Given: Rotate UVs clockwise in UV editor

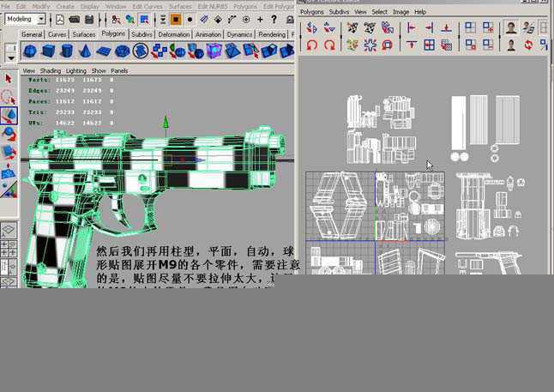Looking at the screenshot, I should point(329,45).
